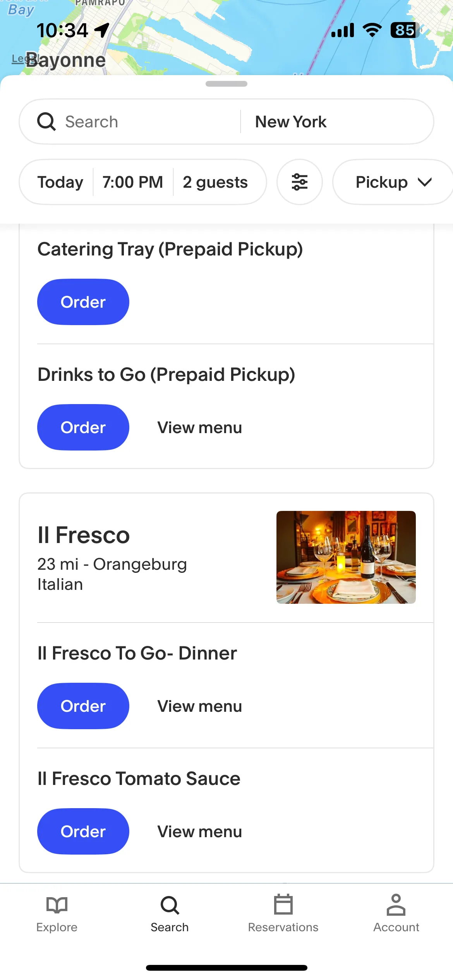Order Il Fresco Tomato Sauce
This screenshot has width=453, height=980.
83,831
